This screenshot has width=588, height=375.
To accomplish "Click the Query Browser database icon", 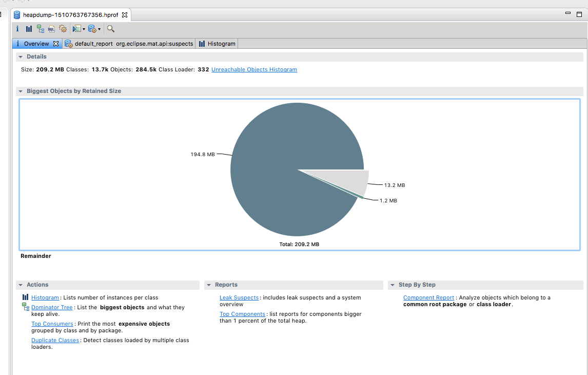I will click(92, 29).
